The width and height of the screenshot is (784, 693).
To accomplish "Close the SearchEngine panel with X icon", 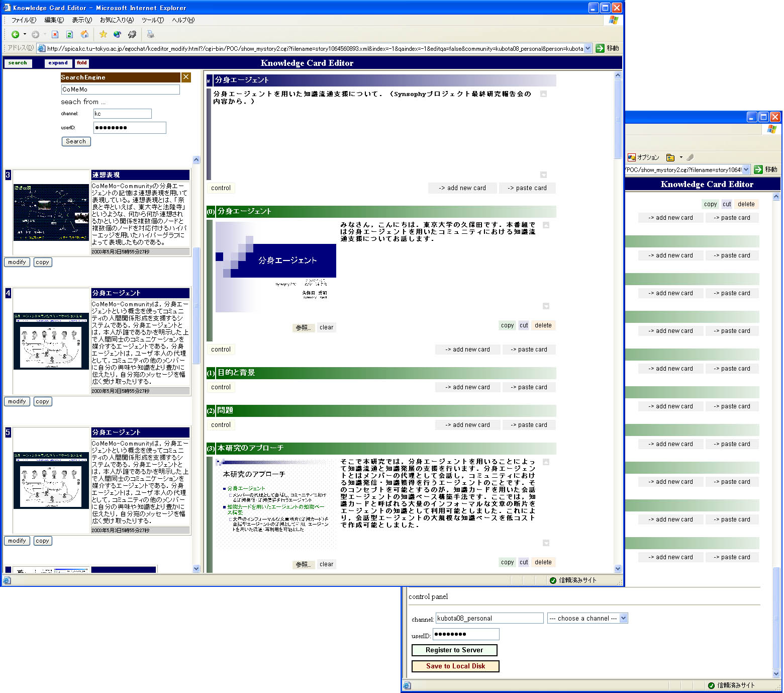I will (186, 77).
